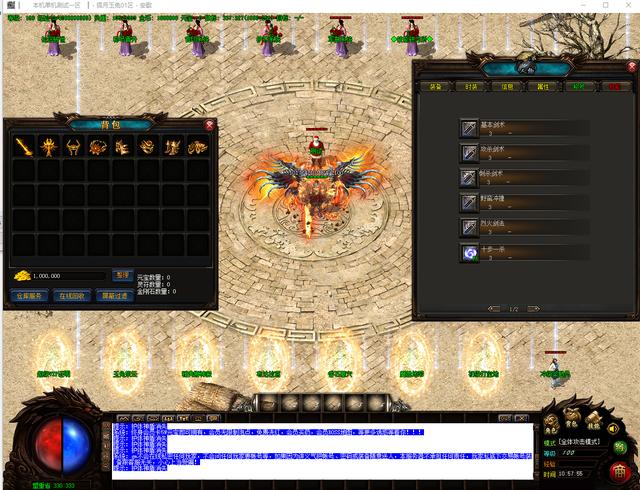Select the golden armor item in backpack
The width and height of the screenshot is (640, 490).
click(x=49, y=146)
